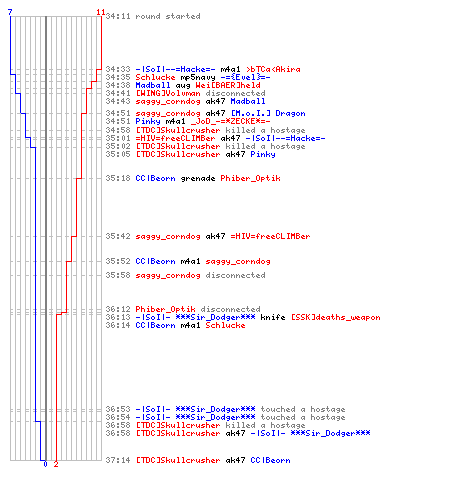Image resolution: width=450 pixels, height=500 pixels.
Task: Click the red team count 11
Action: [101, 12]
